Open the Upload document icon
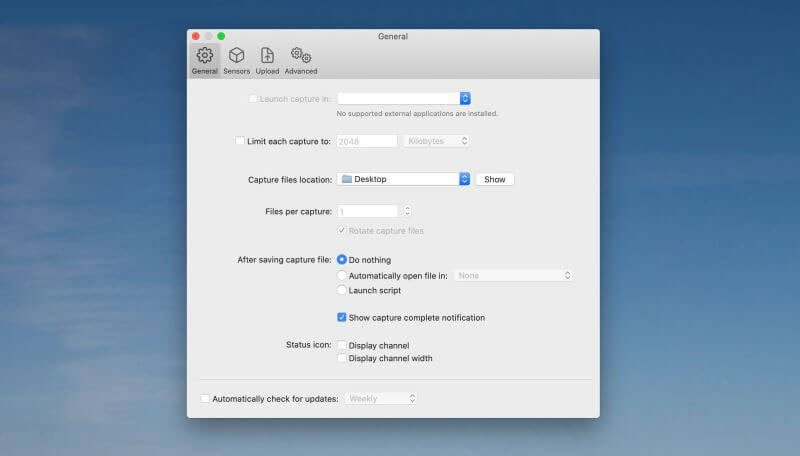 pyautogui.click(x=267, y=55)
